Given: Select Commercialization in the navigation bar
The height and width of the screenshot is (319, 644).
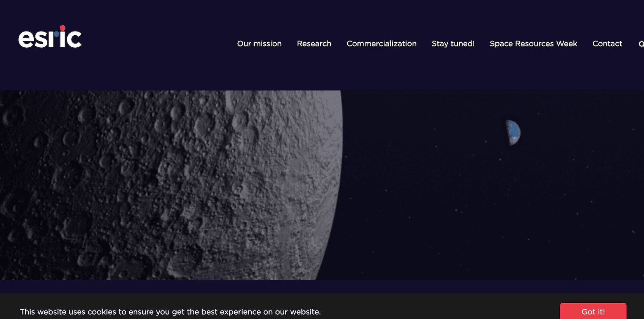Looking at the screenshot, I should tap(381, 44).
